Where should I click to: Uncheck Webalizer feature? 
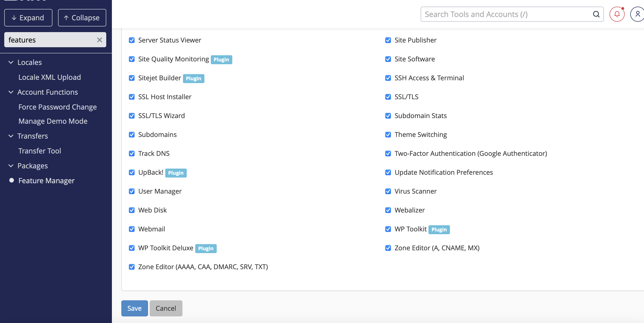coord(388,210)
